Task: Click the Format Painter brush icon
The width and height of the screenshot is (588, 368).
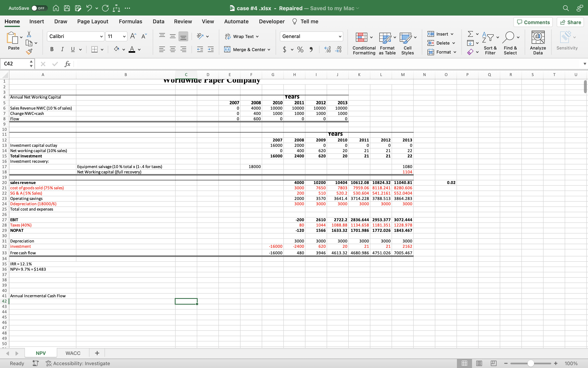Action: [29, 51]
